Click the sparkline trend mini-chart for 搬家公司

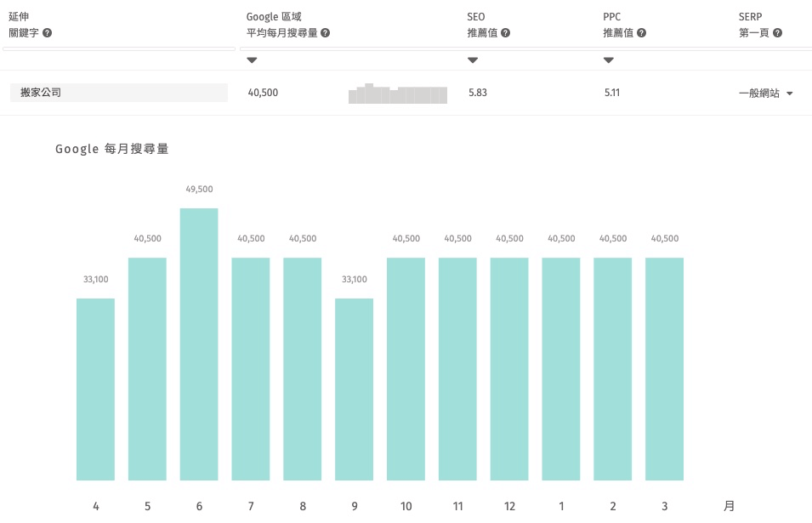pos(397,92)
